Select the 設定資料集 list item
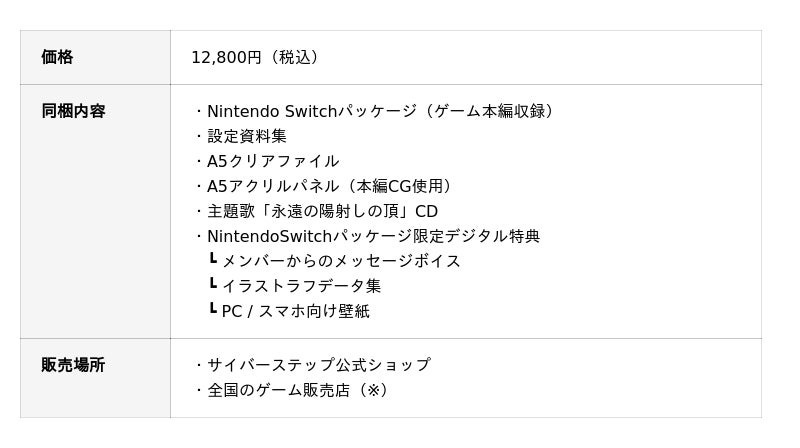 [x=247, y=136]
